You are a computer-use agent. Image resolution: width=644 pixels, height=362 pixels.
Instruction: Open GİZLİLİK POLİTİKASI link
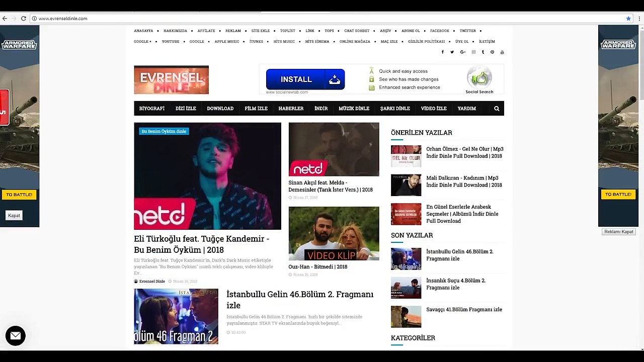(426, 42)
